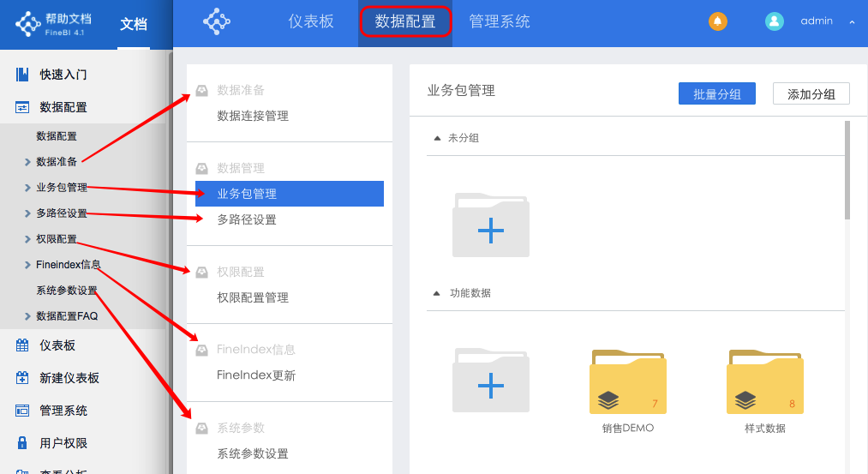Open the 数据配置 top tab
Image resolution: width=868 pixels, height=474 pixels.
(x=405, y=21)
